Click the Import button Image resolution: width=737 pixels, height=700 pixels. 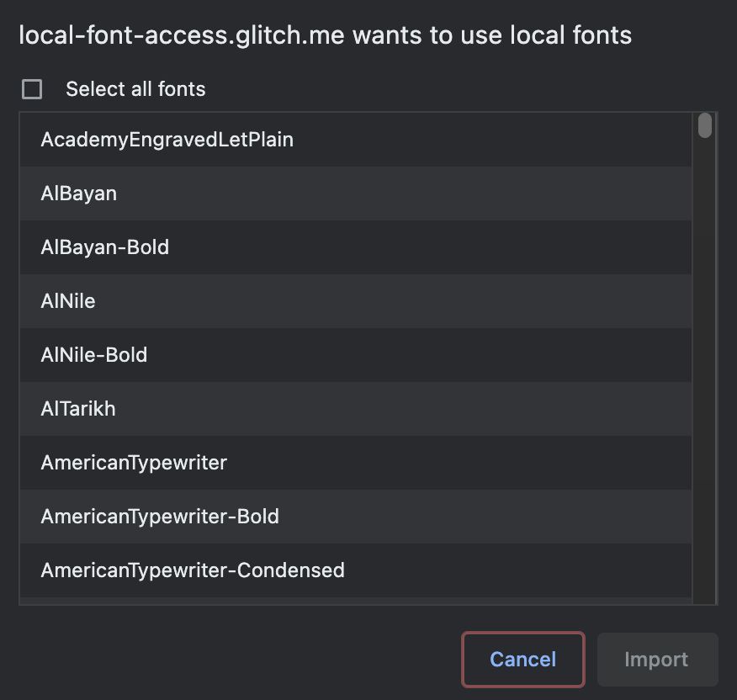pyautogui.click(x=656, y=660)
